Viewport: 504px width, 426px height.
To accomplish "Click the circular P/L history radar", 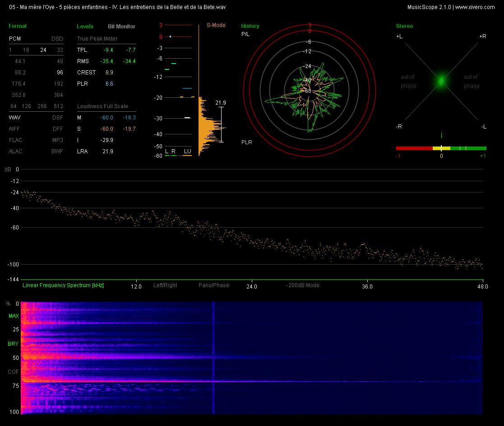I will (309, 91).
